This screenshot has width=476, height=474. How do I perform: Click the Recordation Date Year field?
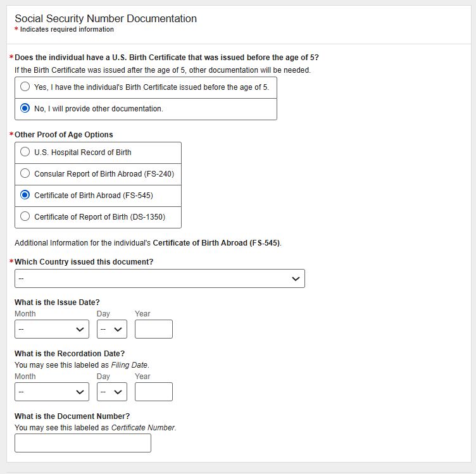153,392
